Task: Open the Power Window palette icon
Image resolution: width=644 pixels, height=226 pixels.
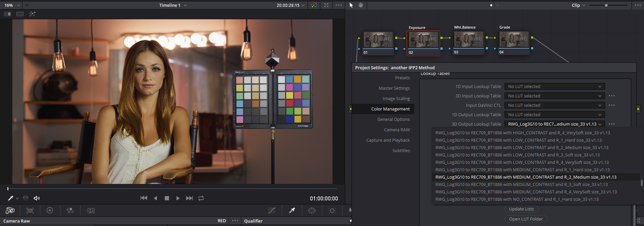Action: pos(312,210)
